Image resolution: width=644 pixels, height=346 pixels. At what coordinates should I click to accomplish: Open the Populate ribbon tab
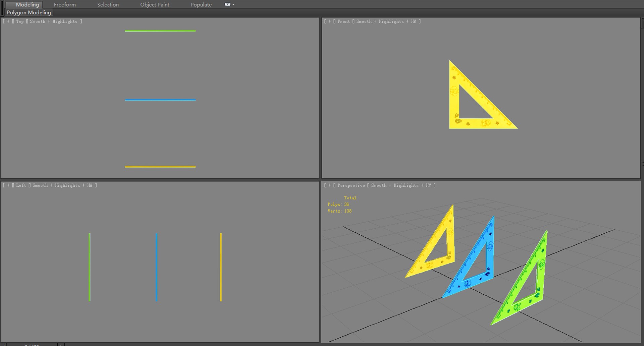click(x=201, y=5)
